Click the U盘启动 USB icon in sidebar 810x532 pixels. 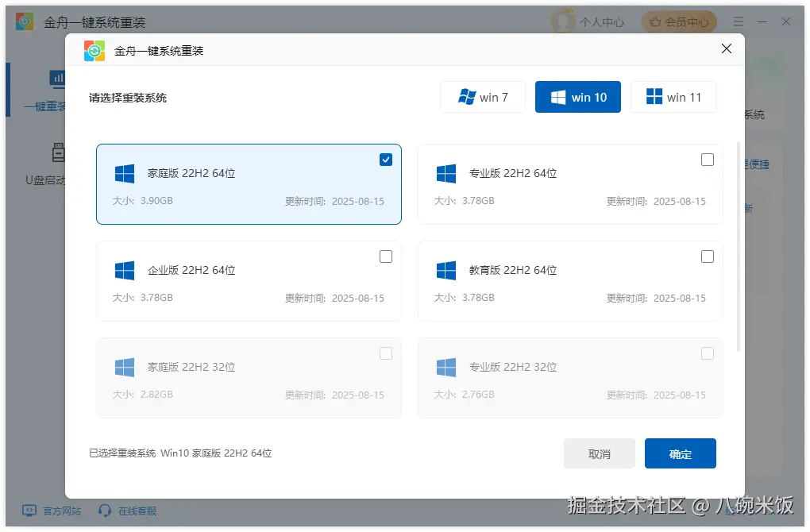(x=58, y=152)
